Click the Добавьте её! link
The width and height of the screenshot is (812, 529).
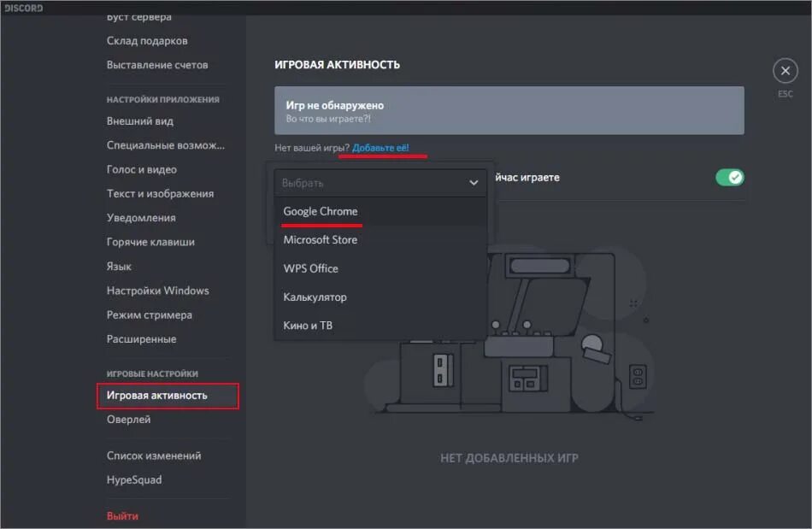tap(380, 148)
